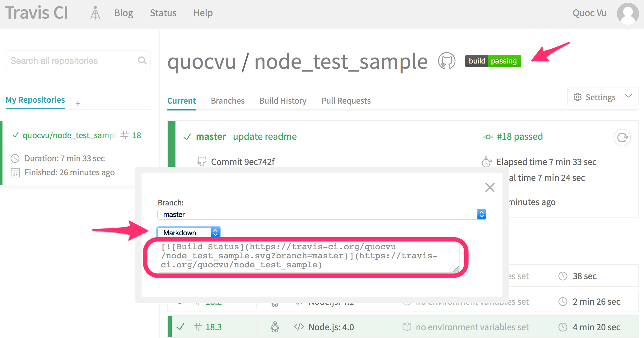Click the search magnifier icon
The height and width of the screenshot is (338, 644).
(x=142, y=60)
